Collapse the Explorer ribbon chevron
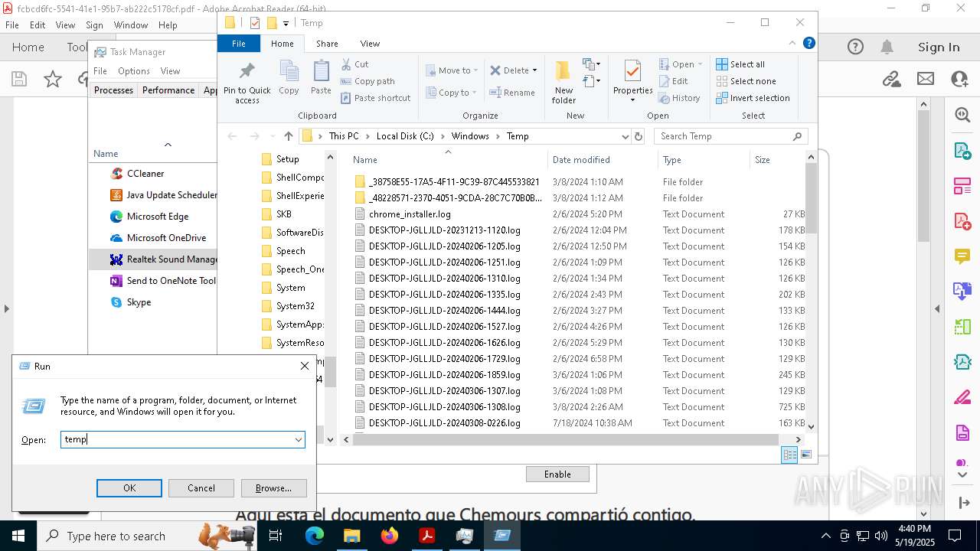Screen dimensions: 980x551 pos(792,44)
